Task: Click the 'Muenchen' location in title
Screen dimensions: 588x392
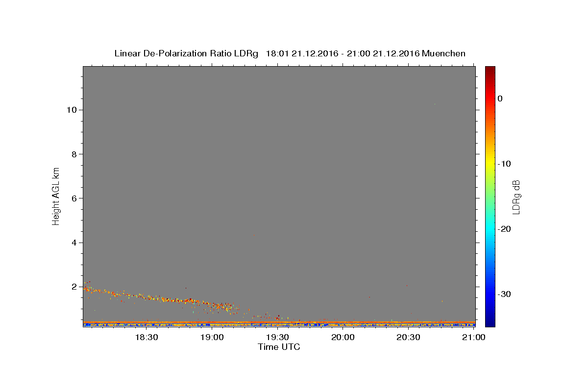Action: point(443,53)
